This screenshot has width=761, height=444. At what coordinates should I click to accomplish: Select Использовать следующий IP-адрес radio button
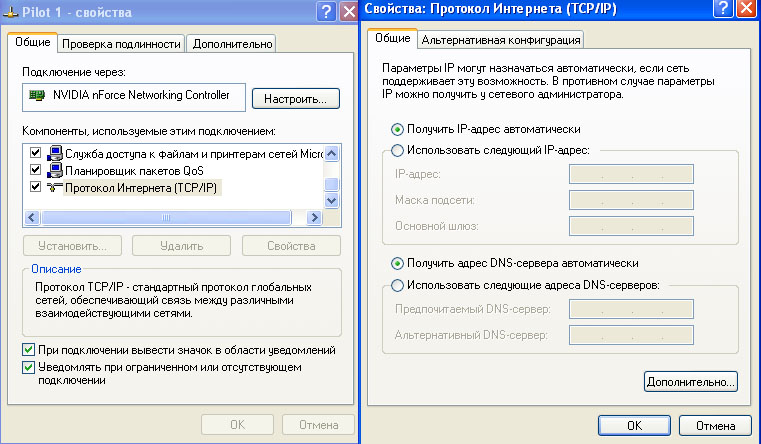(398, 150)
